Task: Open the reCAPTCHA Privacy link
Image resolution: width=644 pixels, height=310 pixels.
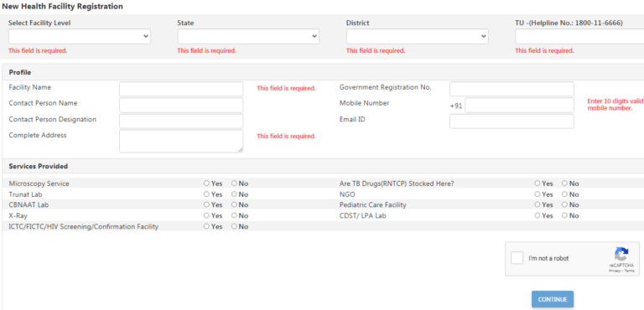Action: (x=614, y=271)
